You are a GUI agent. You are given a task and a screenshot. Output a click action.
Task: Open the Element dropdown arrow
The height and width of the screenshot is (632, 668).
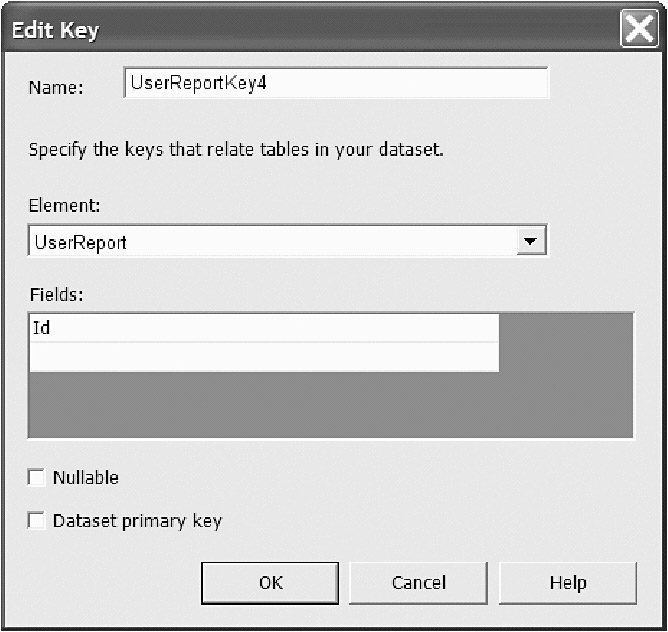(532, 241)
